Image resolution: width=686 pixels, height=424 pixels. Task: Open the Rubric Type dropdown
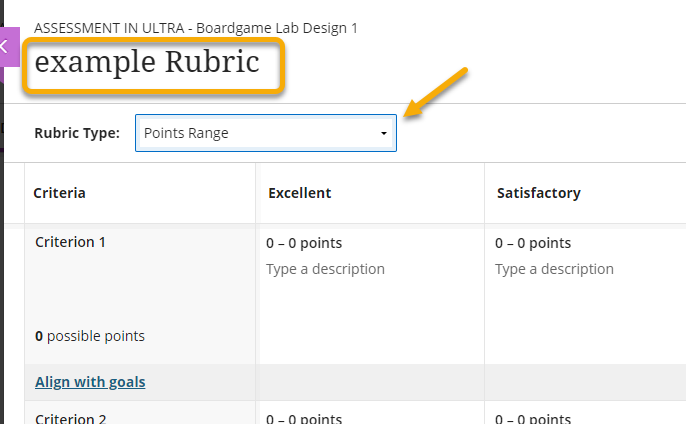[265, 133]
